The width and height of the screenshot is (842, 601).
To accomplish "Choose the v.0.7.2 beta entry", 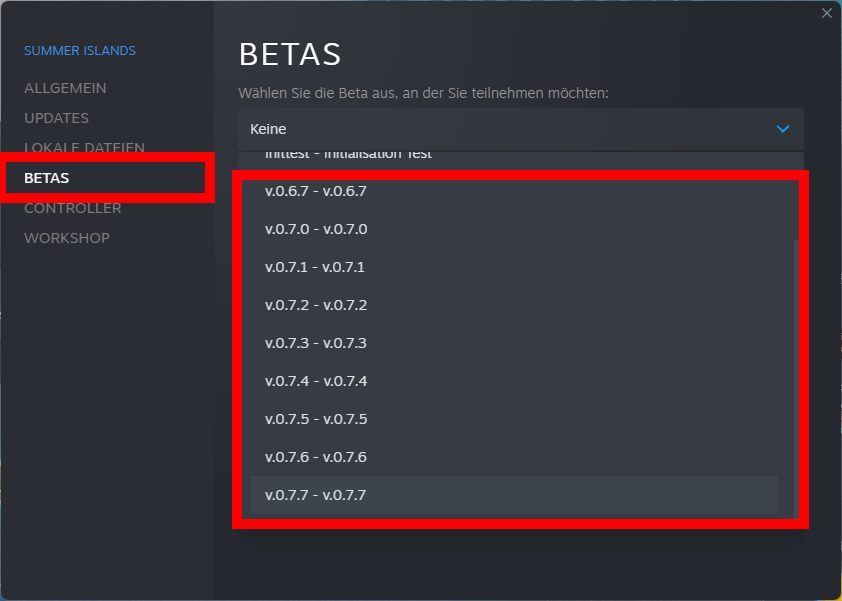I will (316, 305).
